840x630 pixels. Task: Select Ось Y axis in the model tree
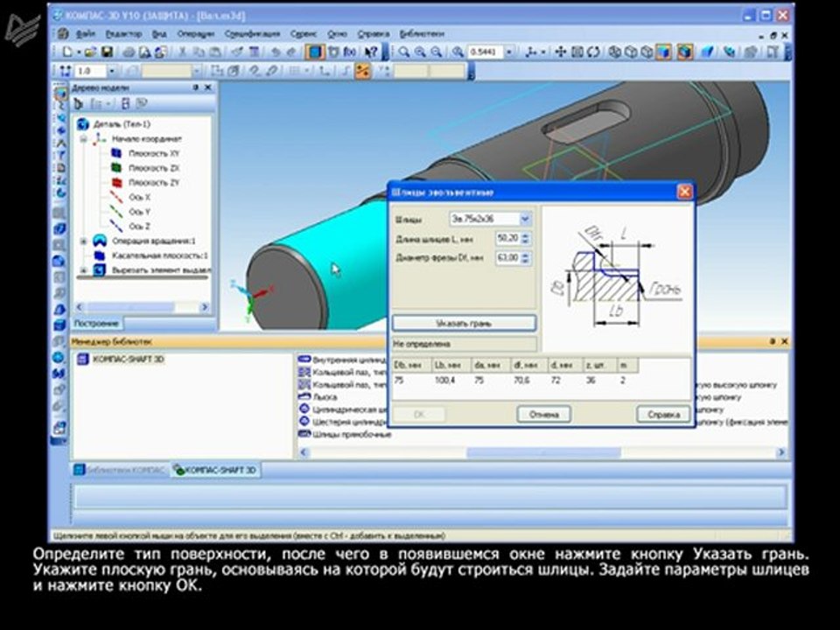[140, 212]
